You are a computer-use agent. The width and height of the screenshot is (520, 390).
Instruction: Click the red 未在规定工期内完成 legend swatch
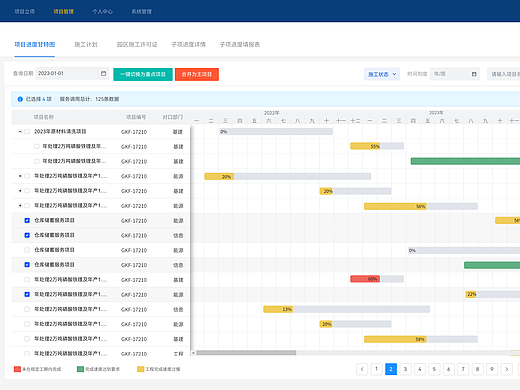[x=17, y=369]
